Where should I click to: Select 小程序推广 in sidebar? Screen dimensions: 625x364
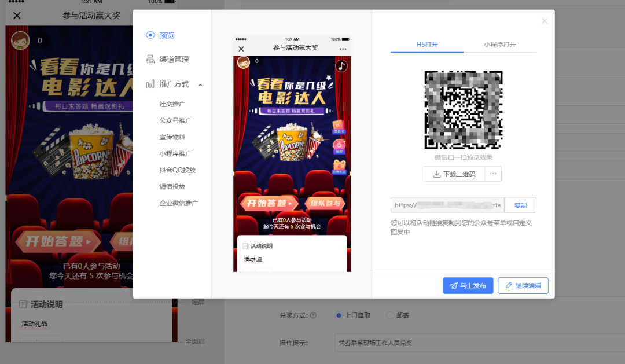click(175, 153)
